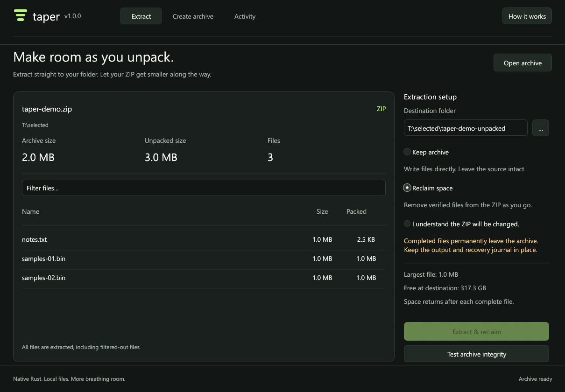Select the notes.txt file row

pyautogui.click(x=204, y=240)
